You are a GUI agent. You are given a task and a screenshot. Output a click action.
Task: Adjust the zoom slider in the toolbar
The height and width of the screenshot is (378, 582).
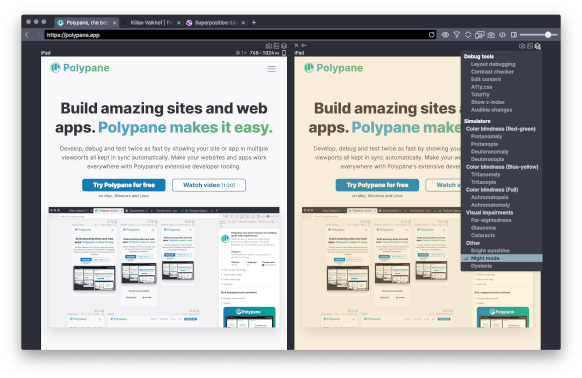click(x=548, y=35)
